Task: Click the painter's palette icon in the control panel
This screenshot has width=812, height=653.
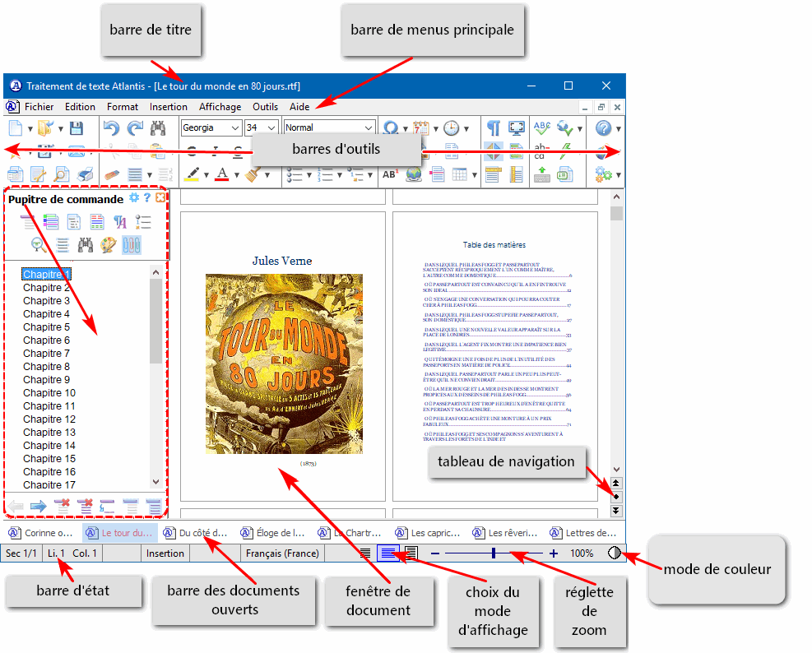Action: pyautogui.click(x=109, y=245)
